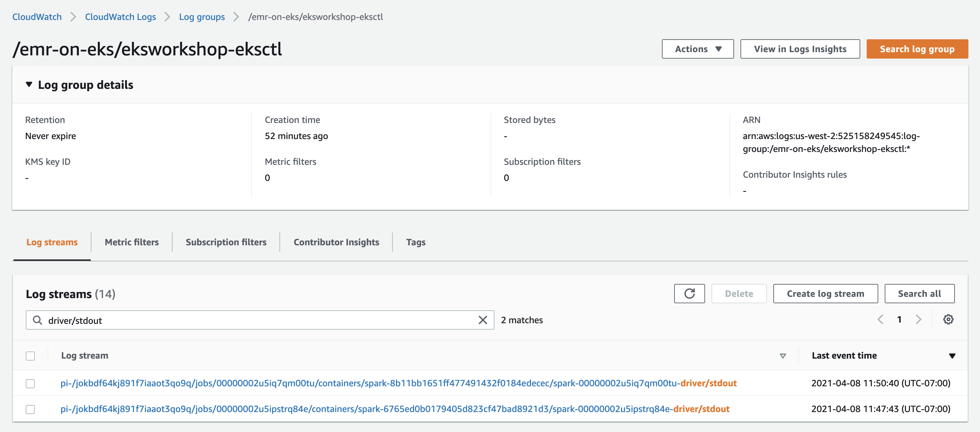Screen dimensions: 980x432
Task: Refresh the log streams list
Action: [689, 294]
